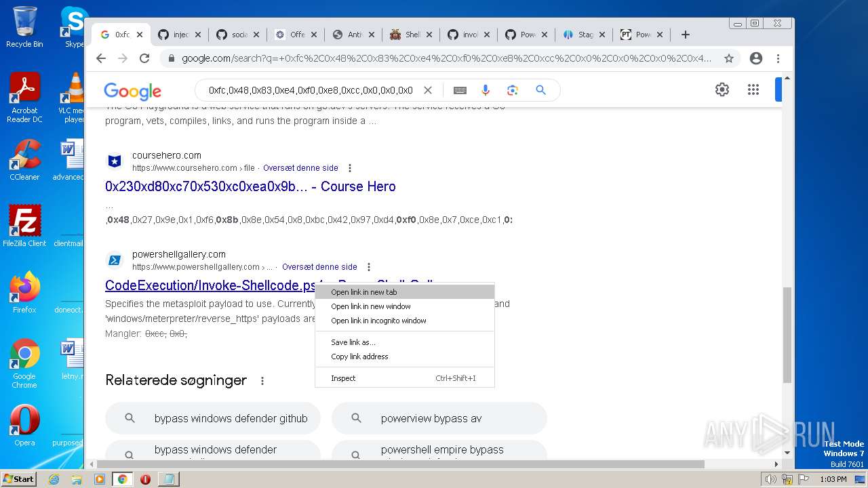Open options for the coursehero result
The width and height of the screenshot is (868, 488).
coord(350,168)
